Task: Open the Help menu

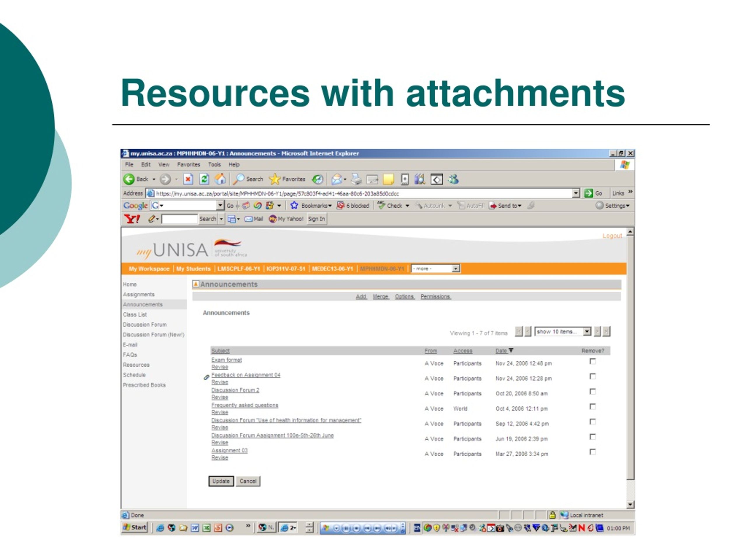Action: coord(234,164)
